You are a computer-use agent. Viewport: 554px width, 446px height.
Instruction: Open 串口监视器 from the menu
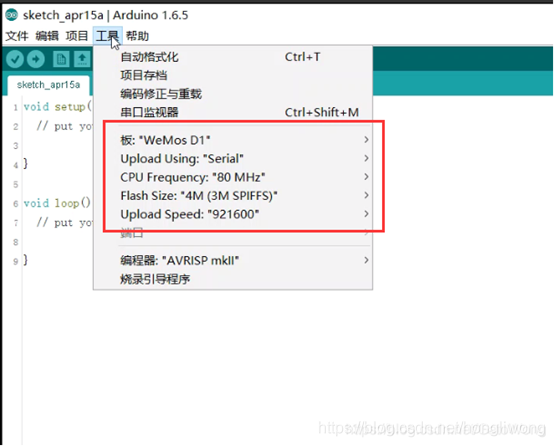[233, 112]
